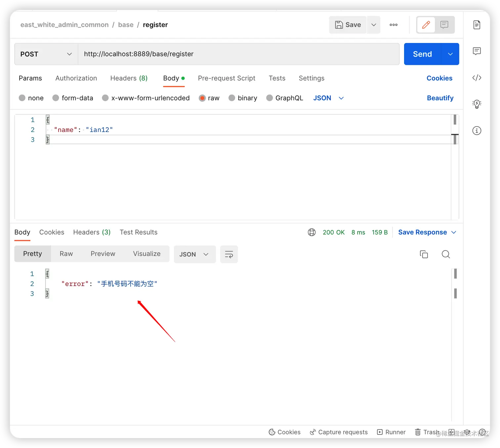Click Beautify to format the body
Image resolution: width=500 pixels, height=448 pixels.
[x=440, y=98]
